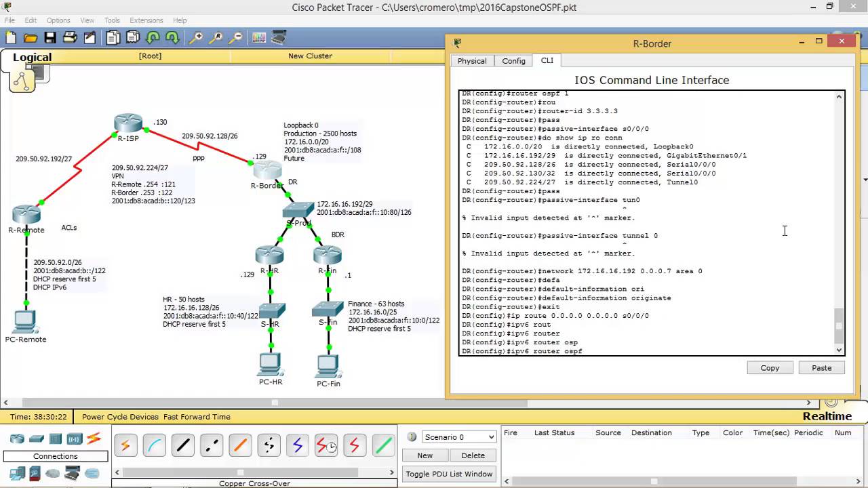Choose the Copper Cross-Over cable icon
This screenshot has height=488, width=868.
coord(212,445)
